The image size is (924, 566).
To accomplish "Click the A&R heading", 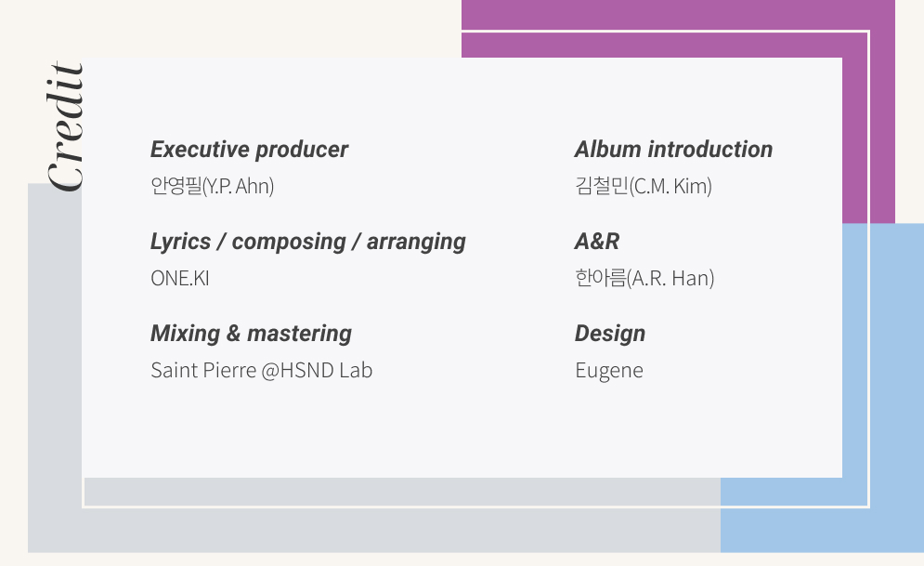I will pos(596,242).
